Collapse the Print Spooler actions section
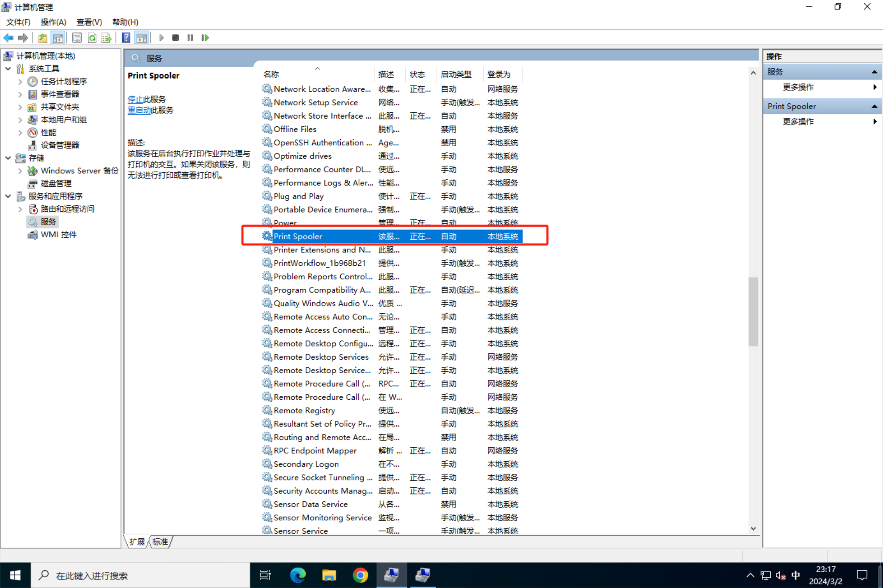This screenshot has width=883, height=588. coord(874,106)
